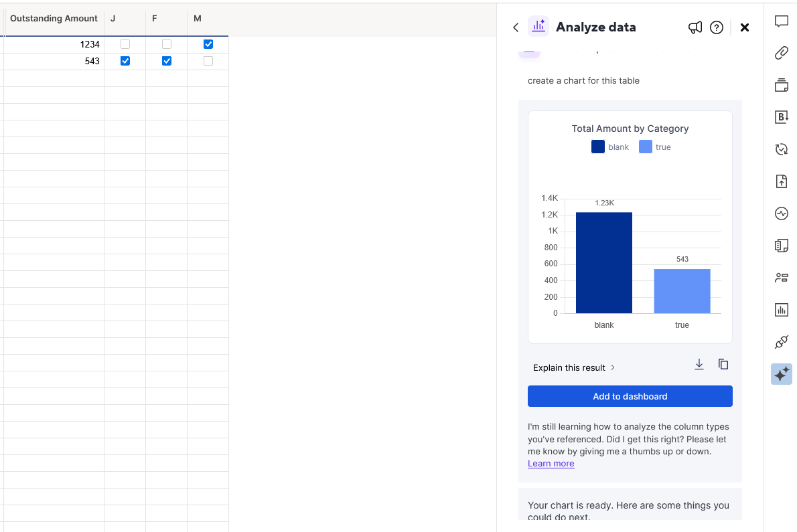
Task: Open the Update Requests circular arrows icon
Action: (x=781, y=149)
